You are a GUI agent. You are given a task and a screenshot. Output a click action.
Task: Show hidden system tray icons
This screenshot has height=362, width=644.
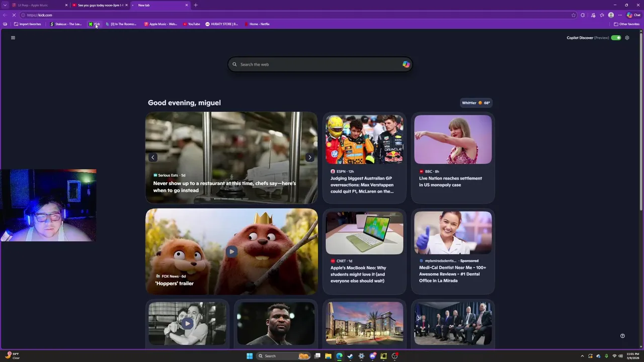(x=582, y=356)
